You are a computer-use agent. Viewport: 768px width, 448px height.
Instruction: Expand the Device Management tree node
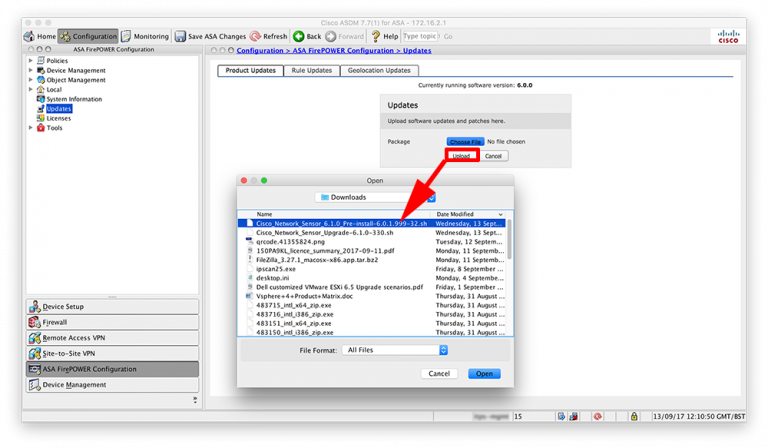(30, 71)
